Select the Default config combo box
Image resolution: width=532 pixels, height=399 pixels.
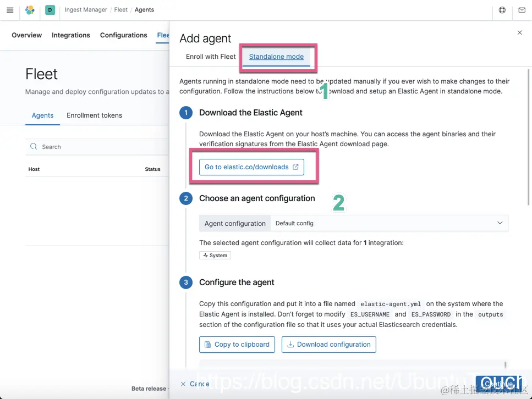coord(389,223)
